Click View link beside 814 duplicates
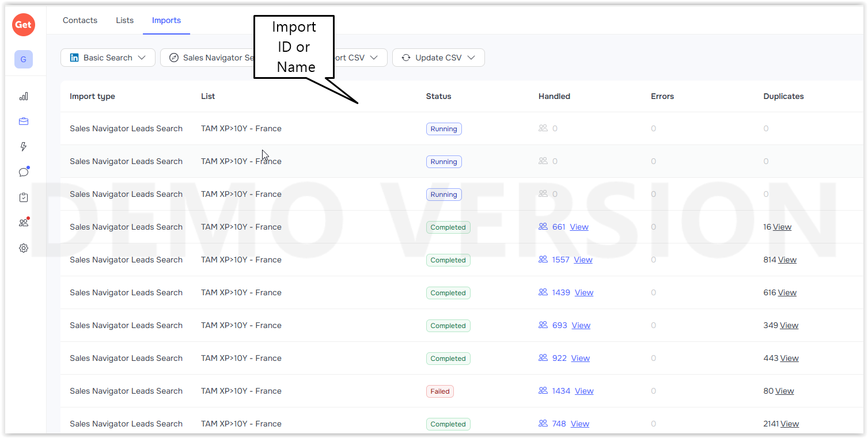868x438 pixels. pos(787,260)
